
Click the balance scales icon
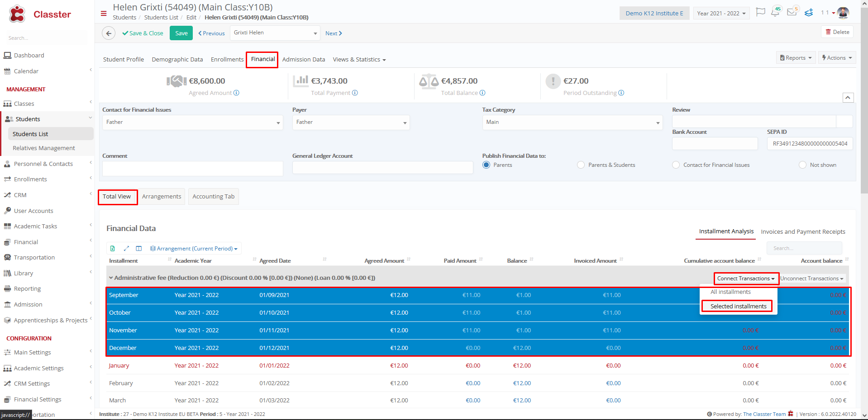point(428,81)
